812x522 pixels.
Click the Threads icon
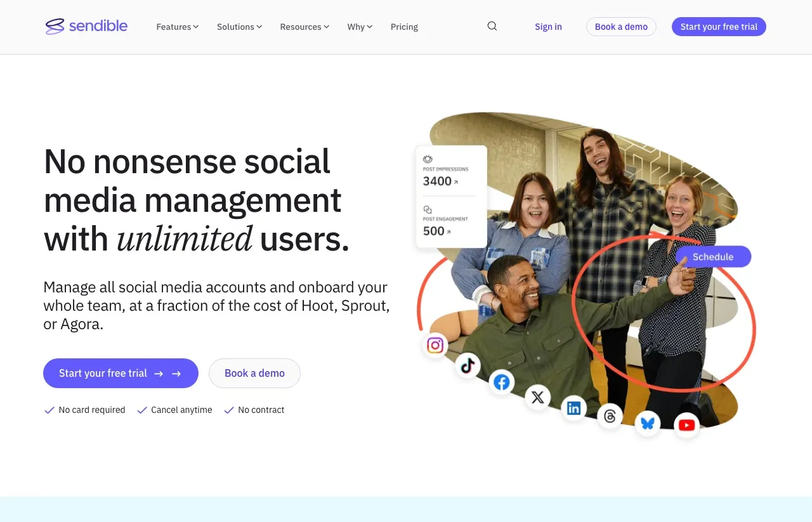(x=610, y=416)
